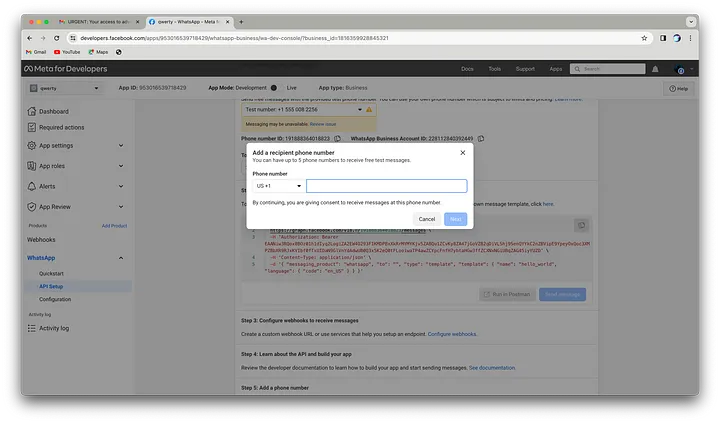The height and width of the screenshot is (423, 720).
Task: Open the Chrome three-dot menu
Action: [690, 38]
